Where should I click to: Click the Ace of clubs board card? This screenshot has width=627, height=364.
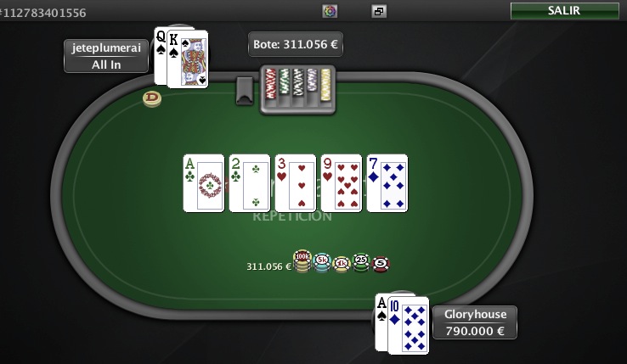(x=204, y=183)
